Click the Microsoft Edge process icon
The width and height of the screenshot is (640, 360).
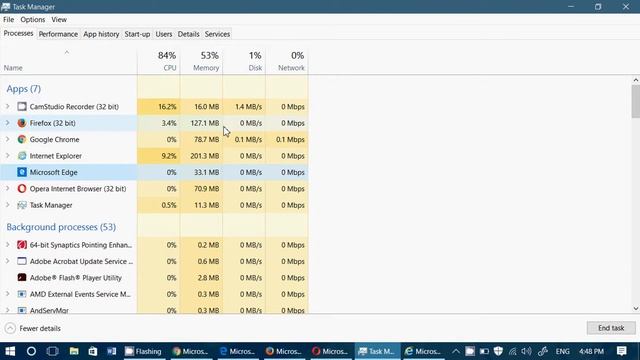(22, 172)
